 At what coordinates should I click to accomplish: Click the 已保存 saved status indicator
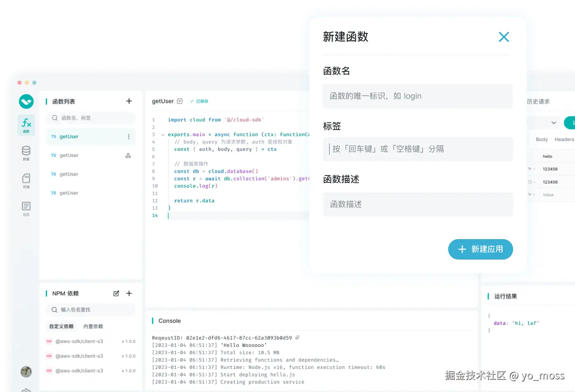click(199, 101)
